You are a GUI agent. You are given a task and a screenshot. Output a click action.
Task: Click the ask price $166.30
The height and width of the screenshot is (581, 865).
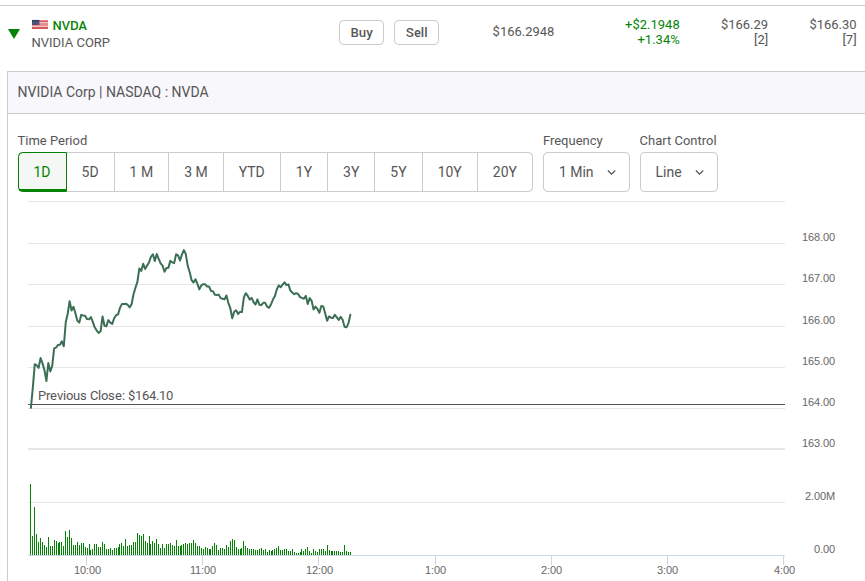[x=832, y=25]
